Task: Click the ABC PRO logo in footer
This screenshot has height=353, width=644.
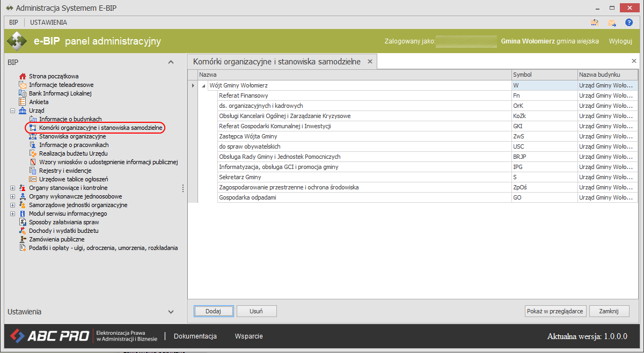Action: pyautogui.click(x=49, y=336)
